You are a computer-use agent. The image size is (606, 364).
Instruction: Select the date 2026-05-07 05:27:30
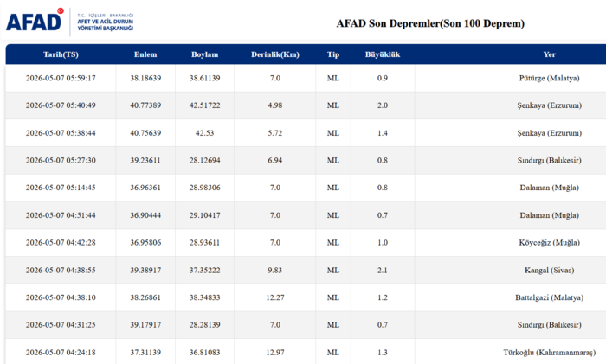(61, 160)
